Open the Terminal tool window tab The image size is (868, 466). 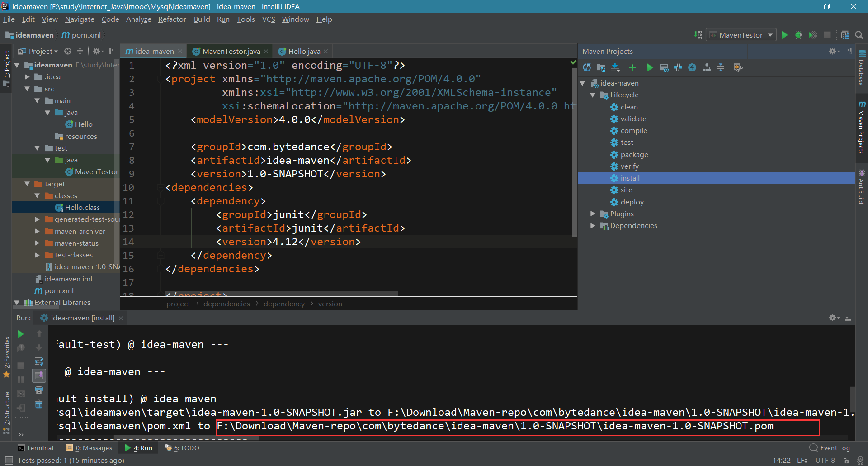coord(35,448)
